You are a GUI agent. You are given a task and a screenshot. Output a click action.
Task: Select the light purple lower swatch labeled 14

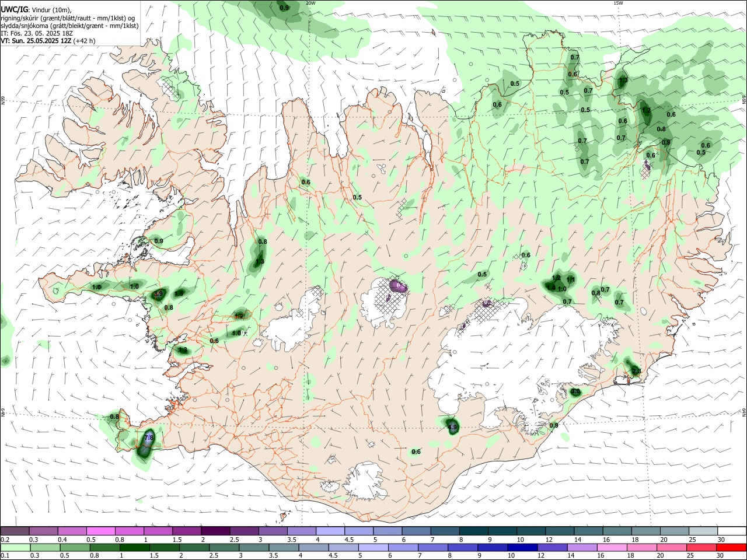[x=582, y=548]
